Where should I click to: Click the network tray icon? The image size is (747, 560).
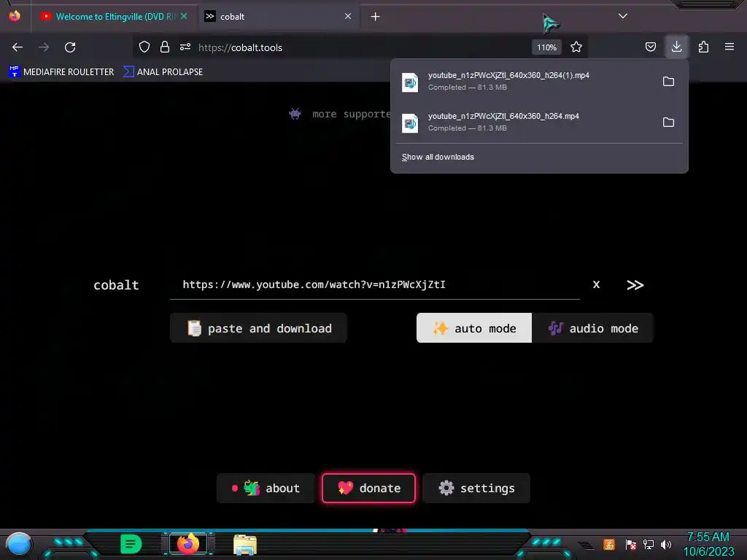pyautogui.click(x=649, y=544)
